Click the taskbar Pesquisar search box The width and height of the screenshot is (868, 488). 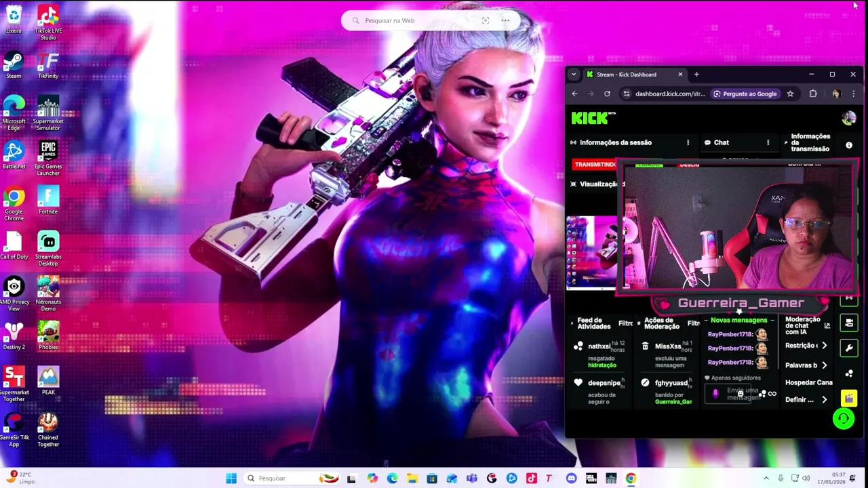click(x=292, y=479)
